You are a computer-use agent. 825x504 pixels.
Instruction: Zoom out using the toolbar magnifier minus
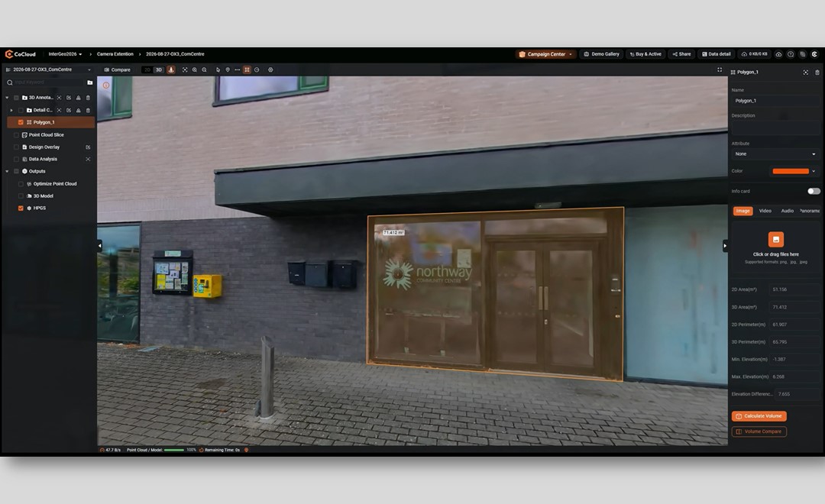[204, 69]
